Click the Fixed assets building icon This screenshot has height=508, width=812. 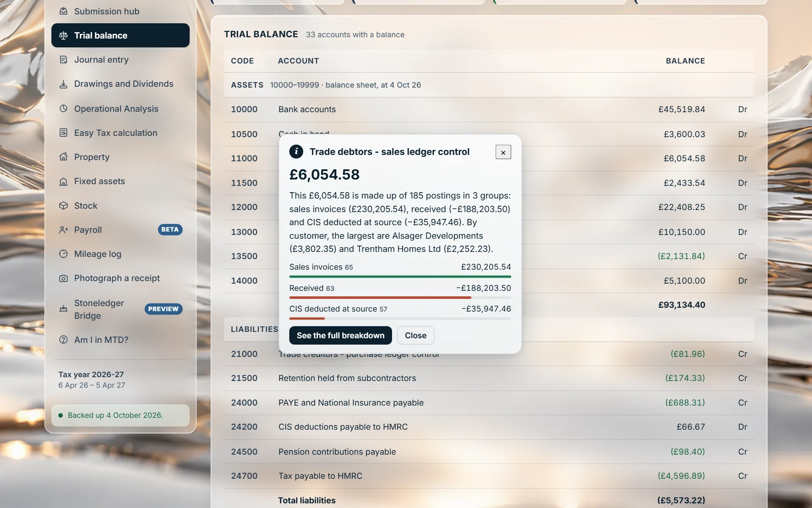[x=63, y=181]
